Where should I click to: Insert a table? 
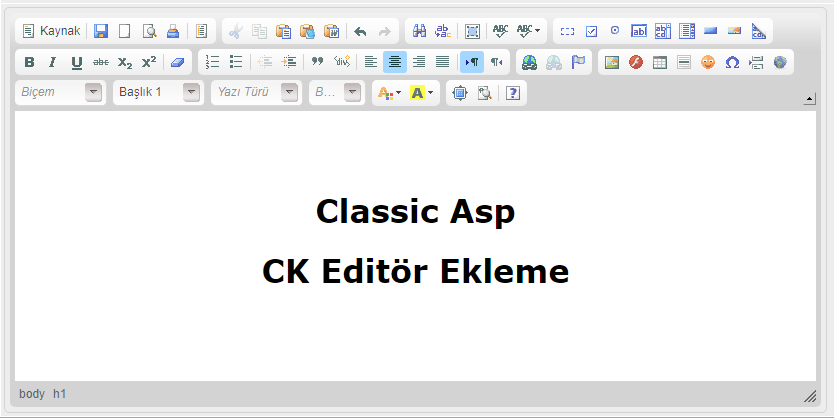click(x=660, y=62)
